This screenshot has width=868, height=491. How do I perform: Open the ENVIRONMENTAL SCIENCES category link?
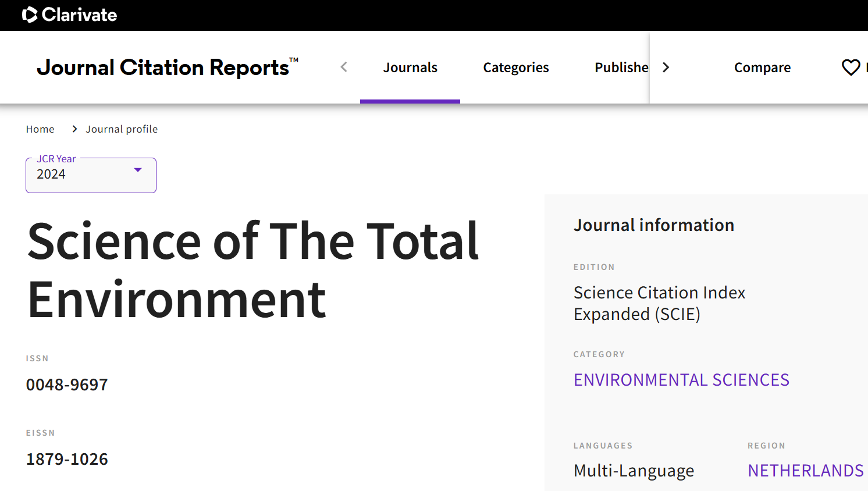(681, 380)
